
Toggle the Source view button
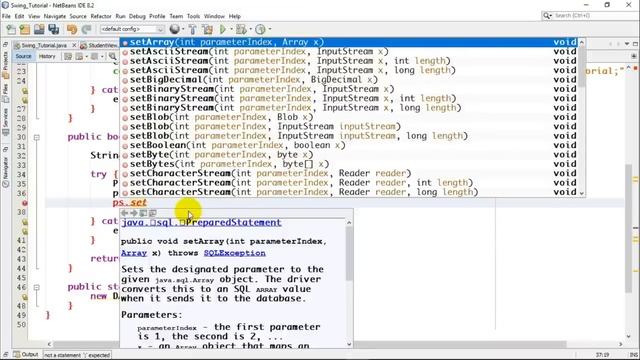coord(23,56)
